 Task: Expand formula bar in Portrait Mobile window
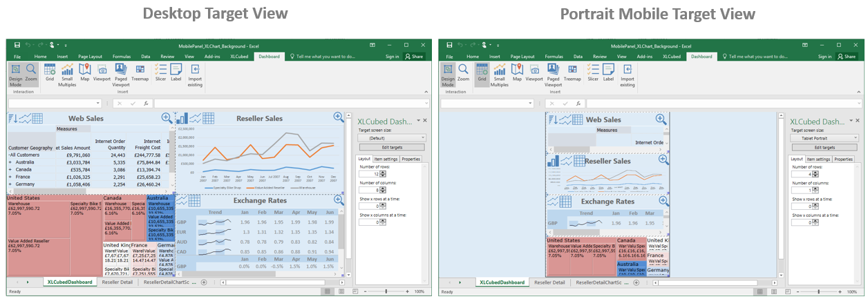pos(858,104)
